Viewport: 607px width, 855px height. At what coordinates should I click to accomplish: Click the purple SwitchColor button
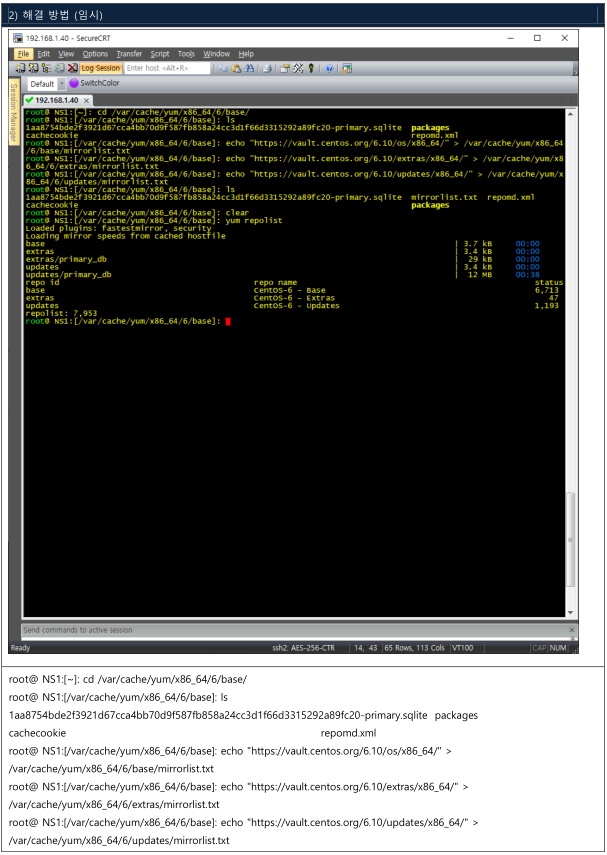click(94, 84)
